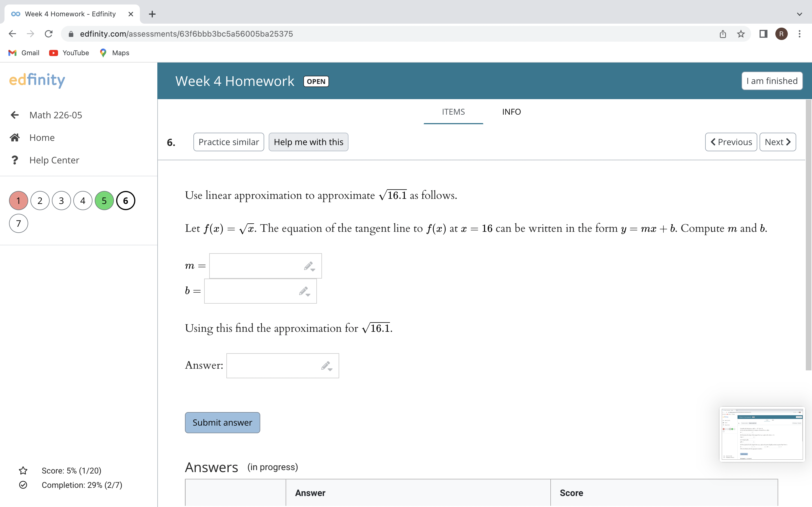The image size is (812, 507).
Task: Click the Home icon in the sidebar
Action: pyautogui.click(x=15, y=137)
